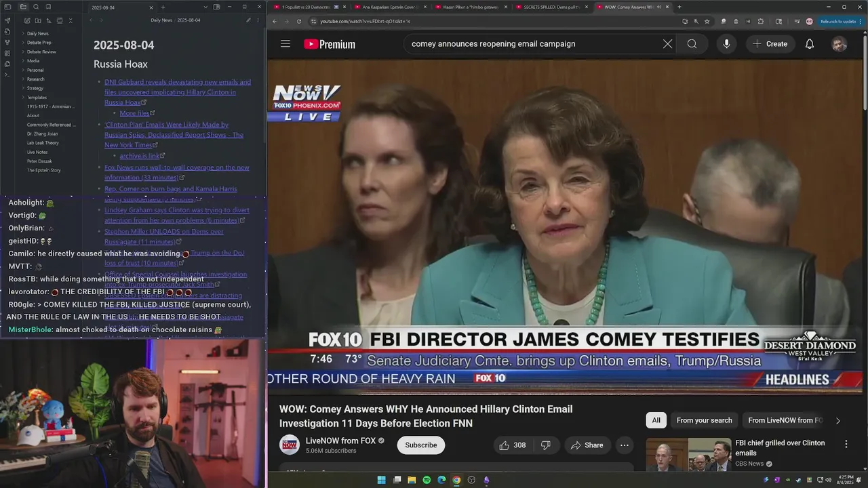Toggle Obsidian left sidebar icon
The image size is (868, 488).
(7, 7)
